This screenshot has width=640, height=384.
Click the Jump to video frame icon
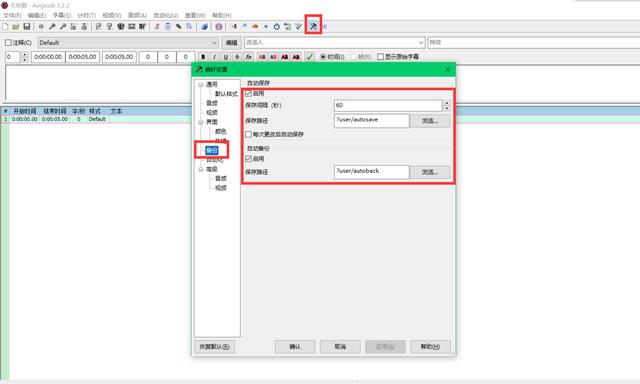click(41, 27)
